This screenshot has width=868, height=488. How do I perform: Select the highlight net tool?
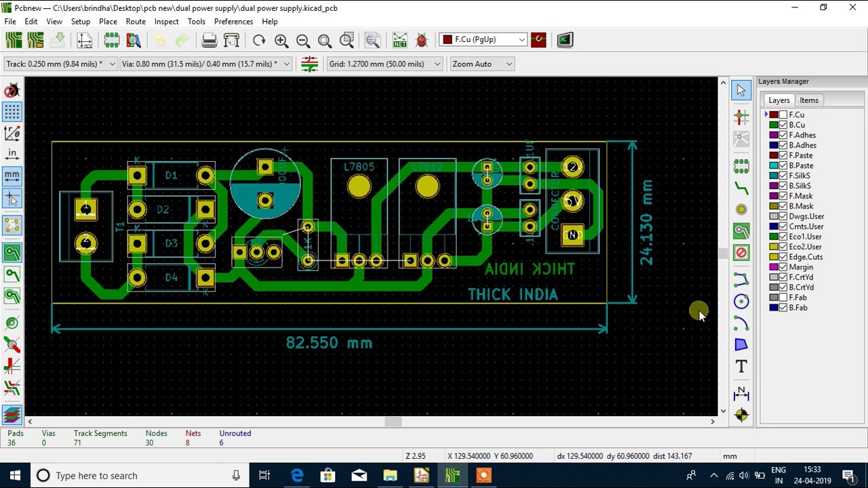(741, 117)
